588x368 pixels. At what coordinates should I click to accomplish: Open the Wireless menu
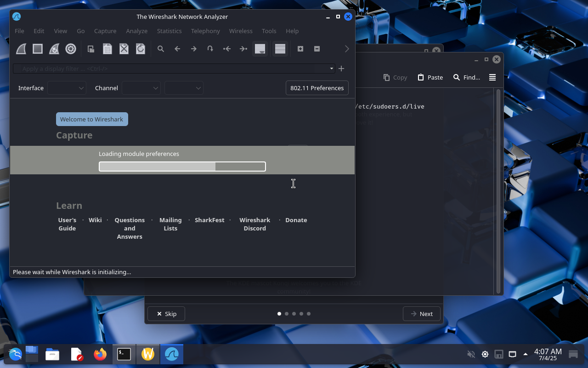click(241, 31)
